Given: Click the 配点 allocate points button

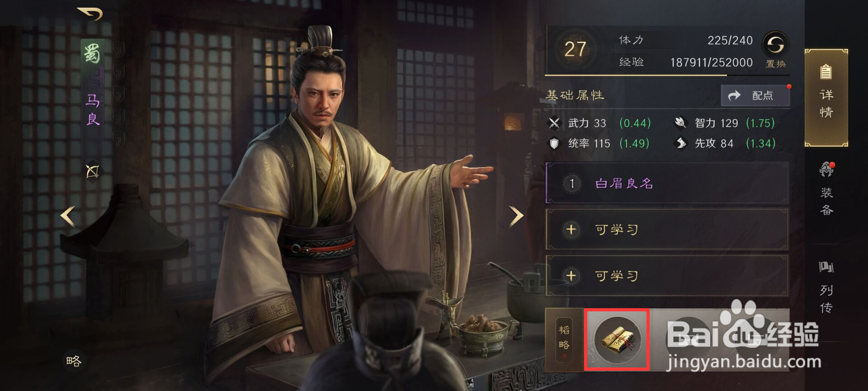Looking at the screenshot, I should 755,95.
